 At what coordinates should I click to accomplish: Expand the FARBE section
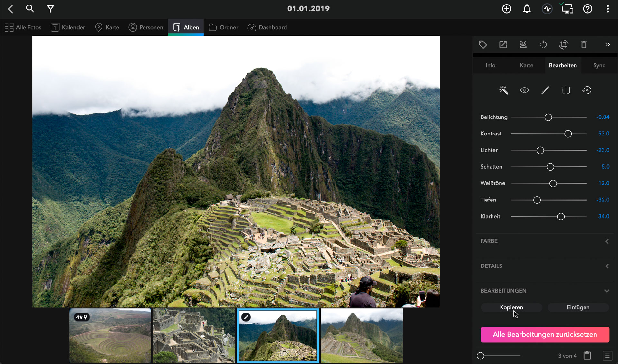point(545,241)
